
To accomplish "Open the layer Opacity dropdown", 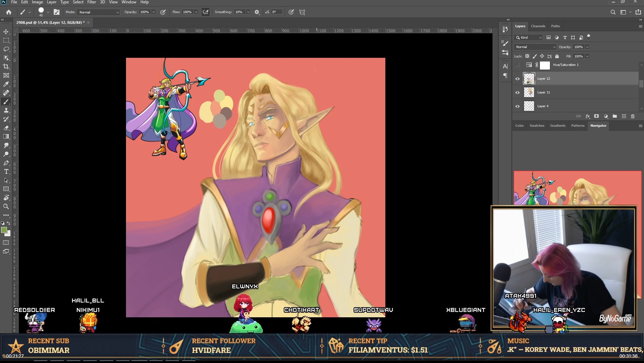I will point(587,47).
